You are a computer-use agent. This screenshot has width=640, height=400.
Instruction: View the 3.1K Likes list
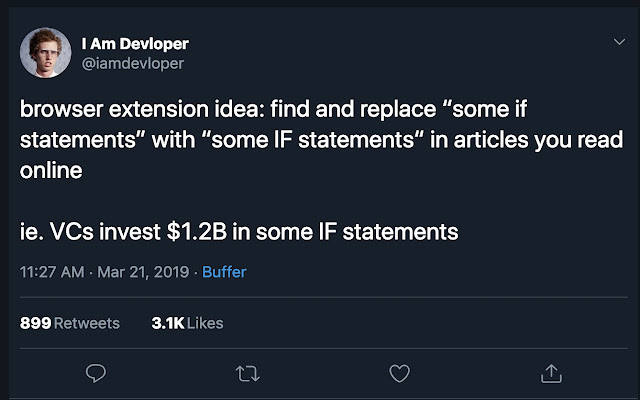187,323
